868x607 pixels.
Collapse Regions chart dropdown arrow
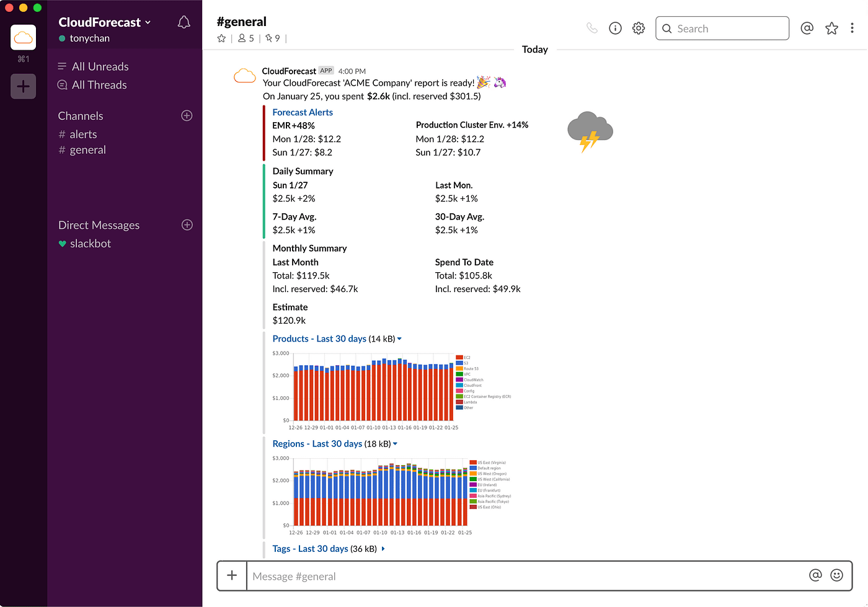coord(395,444)
